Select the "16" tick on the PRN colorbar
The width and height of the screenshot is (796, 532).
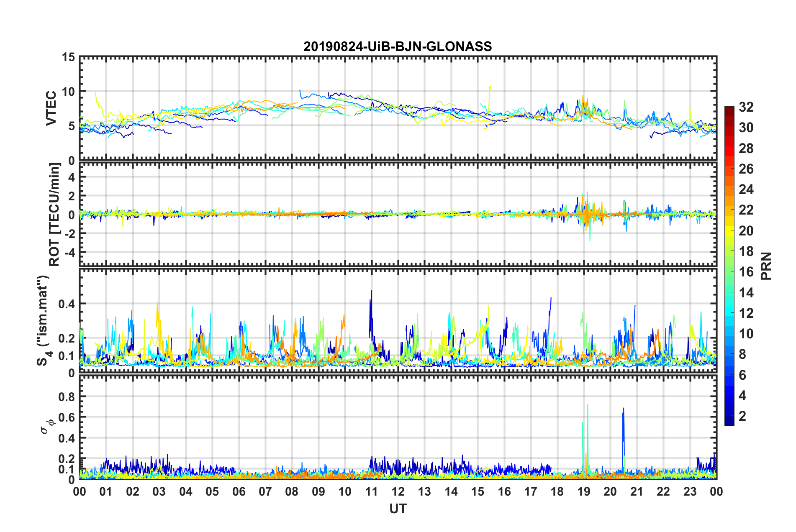(746, 272)
